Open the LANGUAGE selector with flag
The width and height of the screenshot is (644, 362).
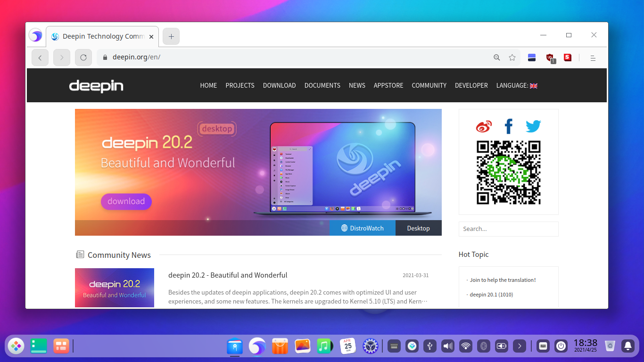coord(517,85)
